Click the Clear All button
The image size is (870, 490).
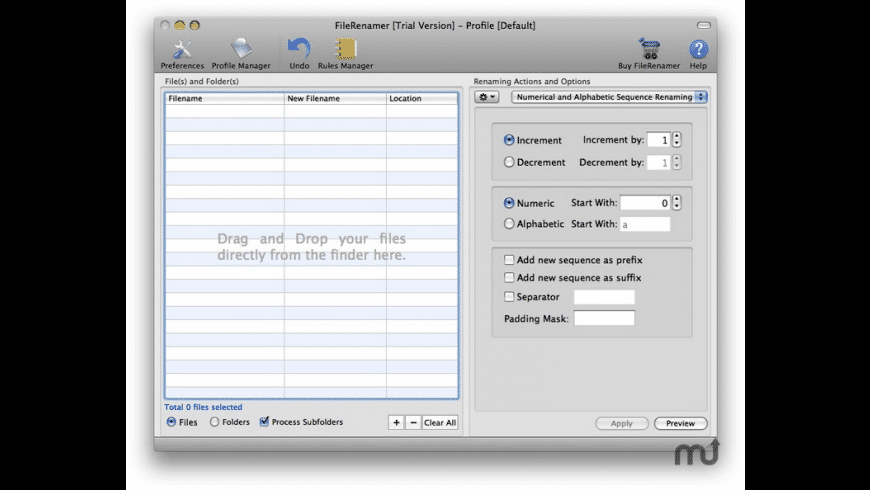440,423
